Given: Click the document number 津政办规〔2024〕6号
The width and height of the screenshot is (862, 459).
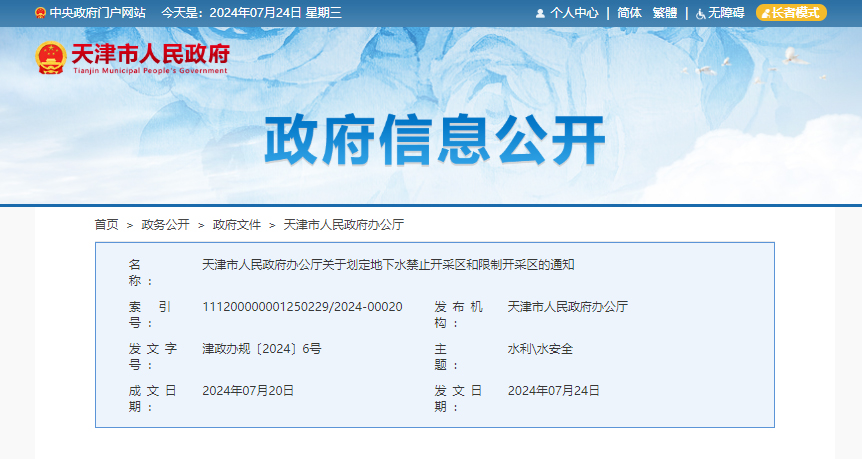Looking at the screenshot, I should click(261, 349).
